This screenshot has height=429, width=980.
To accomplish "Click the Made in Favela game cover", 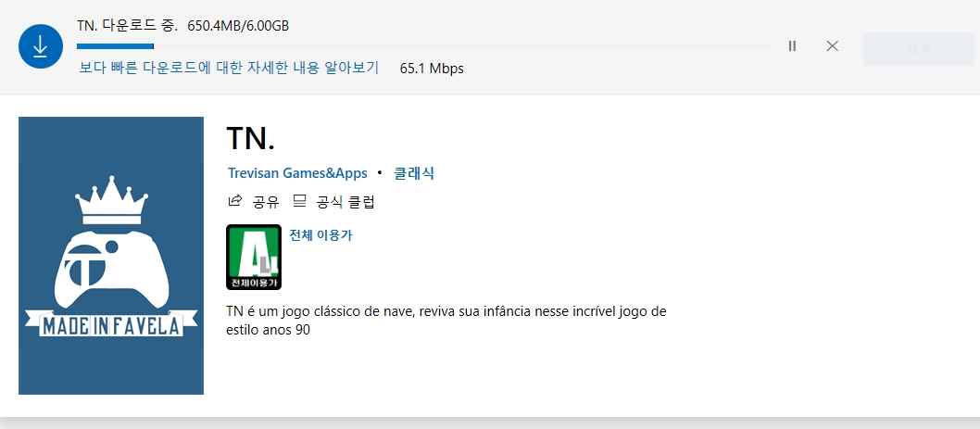I will pos(111,255).
